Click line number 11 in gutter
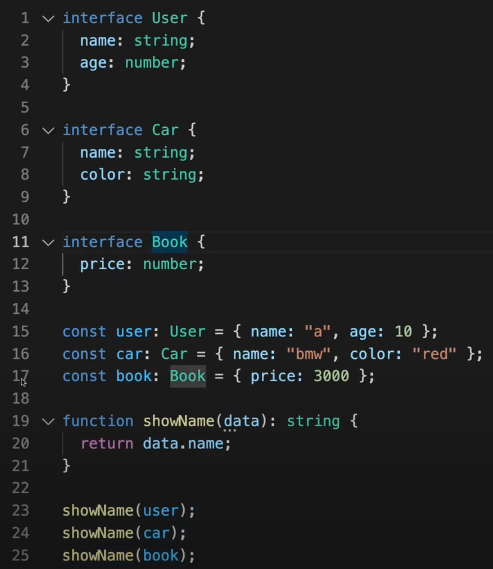 tap(21, 242)
